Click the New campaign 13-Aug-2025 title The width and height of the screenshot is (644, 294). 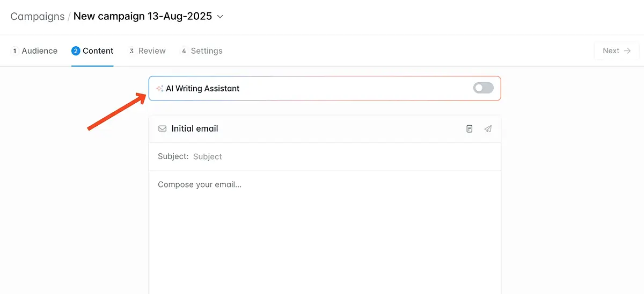point(142,16)
